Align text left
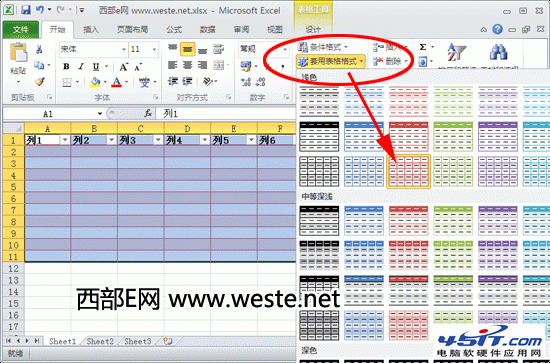Image resolution: width=550 pixels, height=363 pixels. point(172,65)
